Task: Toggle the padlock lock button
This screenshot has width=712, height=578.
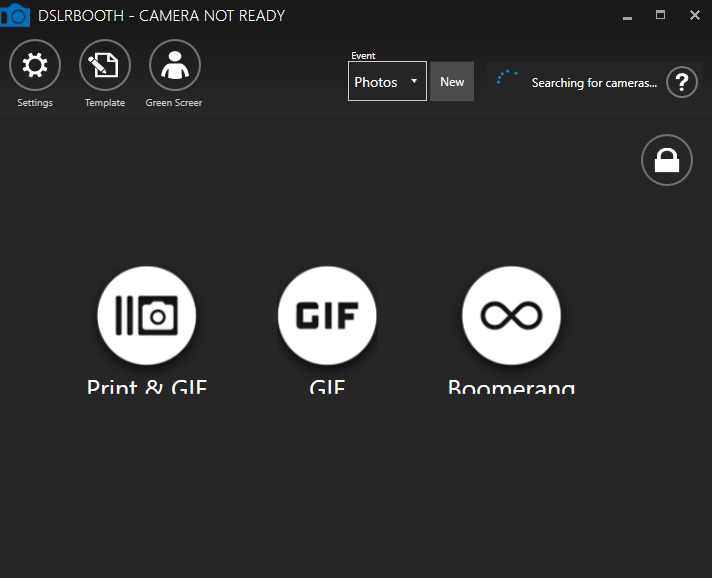Action: (x=666, y=160)
